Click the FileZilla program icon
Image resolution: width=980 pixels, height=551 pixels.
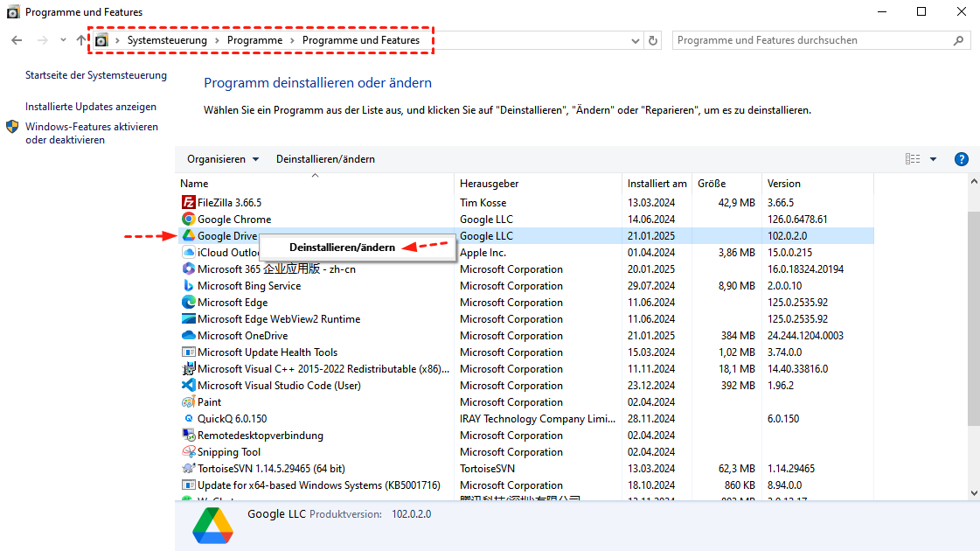point(188,202)
